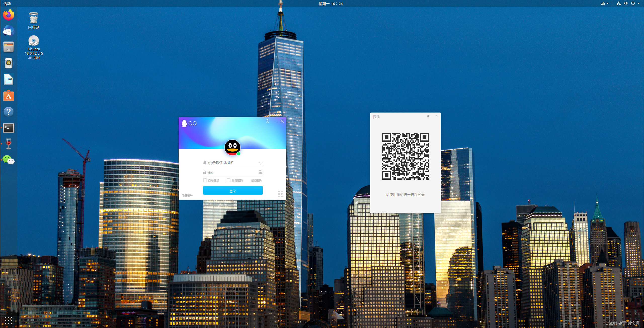Open Terminal from the dock
644x328 pixels.
pos(9,128)
